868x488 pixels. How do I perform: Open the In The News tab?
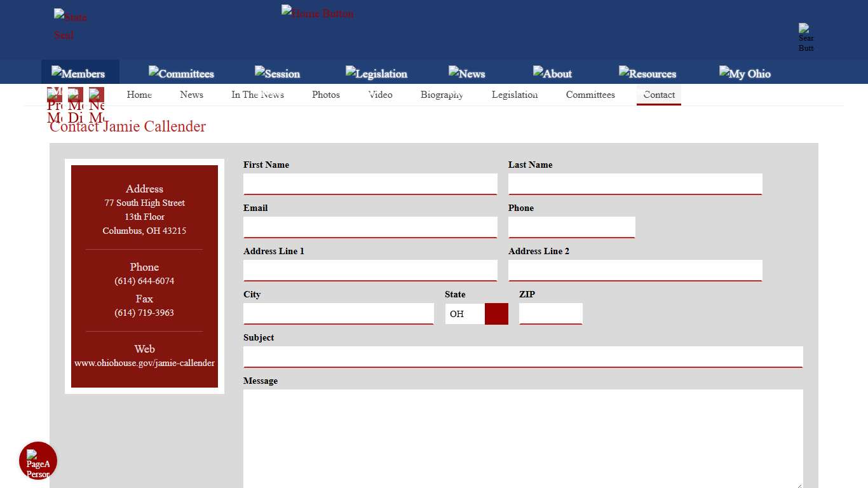pyautogui.click(x=257, y=95)
